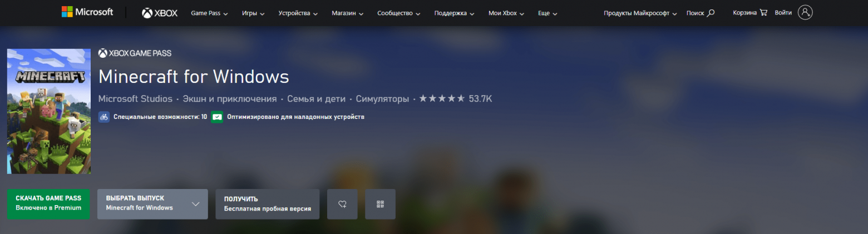
Task: Expand Продукты Майкрософт menu
Action: [x=640, y=13]
